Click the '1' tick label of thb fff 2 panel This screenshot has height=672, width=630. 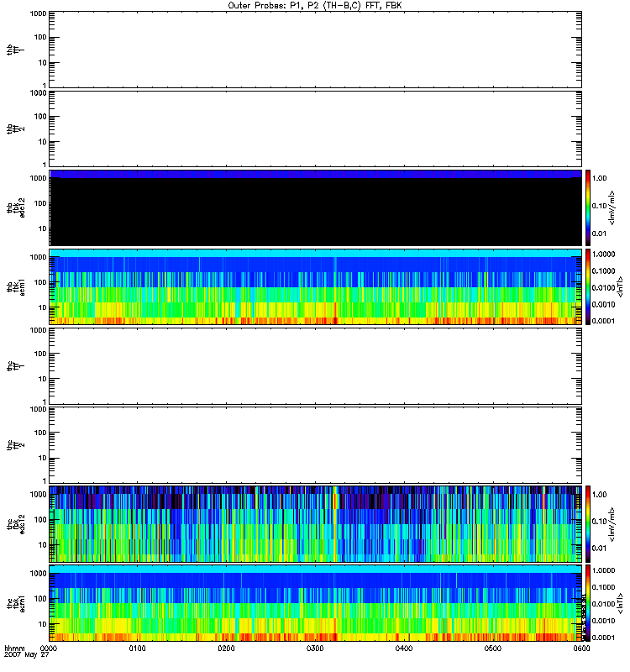pos(45,165)
